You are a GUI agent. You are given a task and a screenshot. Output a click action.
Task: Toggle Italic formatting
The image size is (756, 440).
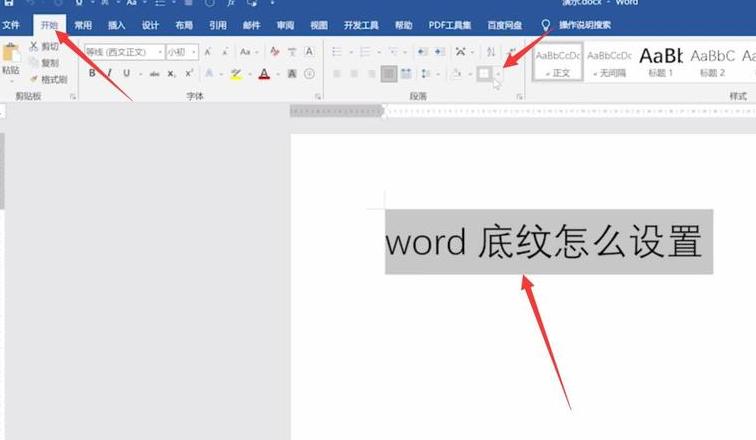pos(109,73)
